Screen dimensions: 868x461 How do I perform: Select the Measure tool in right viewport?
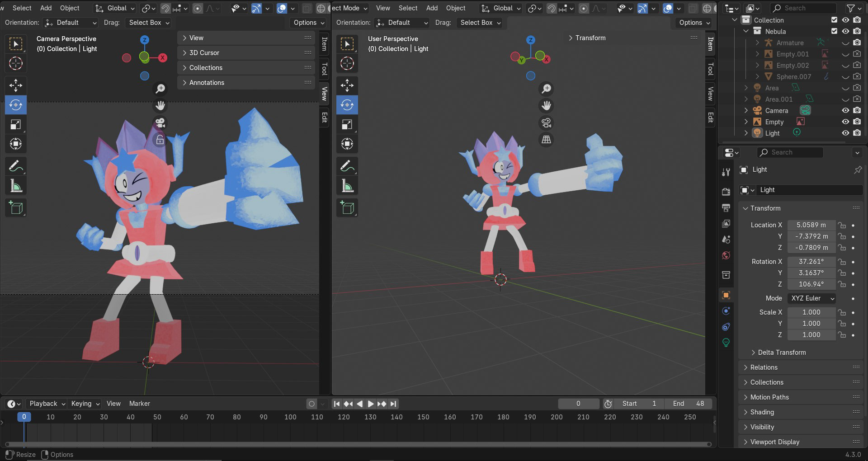click(x=347, y=186)
